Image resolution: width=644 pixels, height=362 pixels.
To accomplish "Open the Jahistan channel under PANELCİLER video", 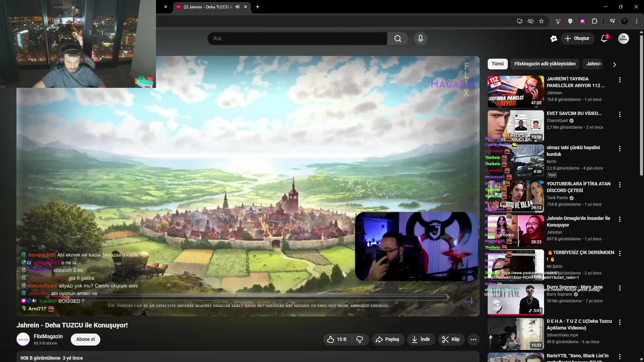I will click(554, 93).
